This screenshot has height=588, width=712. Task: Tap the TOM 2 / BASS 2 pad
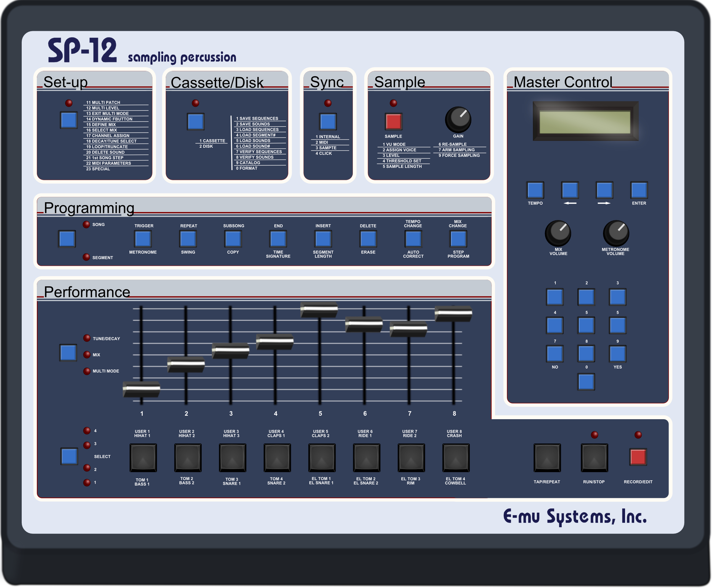point(188,458)
